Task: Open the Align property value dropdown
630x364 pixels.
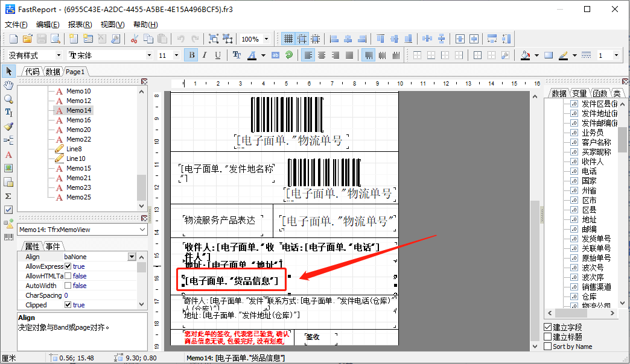Action: [x=132, y=257]
